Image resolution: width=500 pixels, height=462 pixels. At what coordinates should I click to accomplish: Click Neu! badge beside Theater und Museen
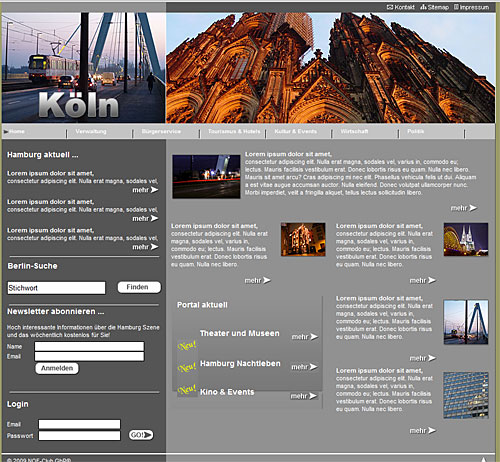[187, 346]
